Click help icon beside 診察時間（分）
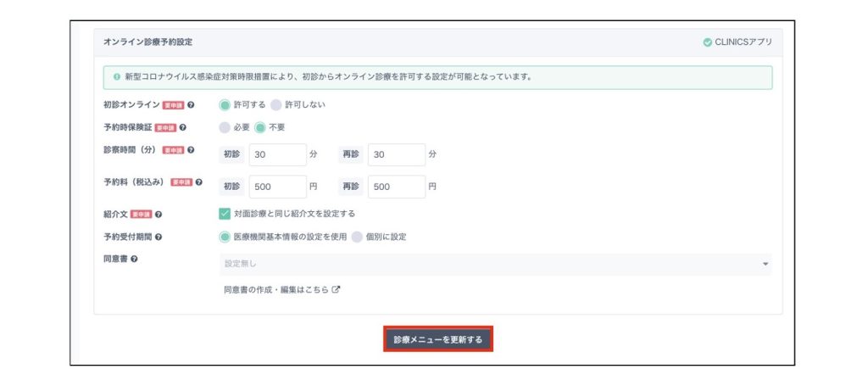868x380 pixels. click(x=192, y=151)
